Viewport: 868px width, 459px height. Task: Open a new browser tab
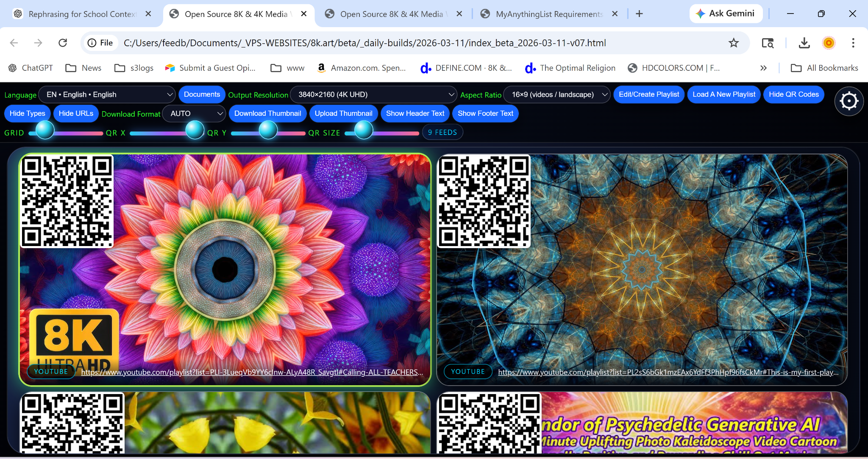click(x=639, y=14)
